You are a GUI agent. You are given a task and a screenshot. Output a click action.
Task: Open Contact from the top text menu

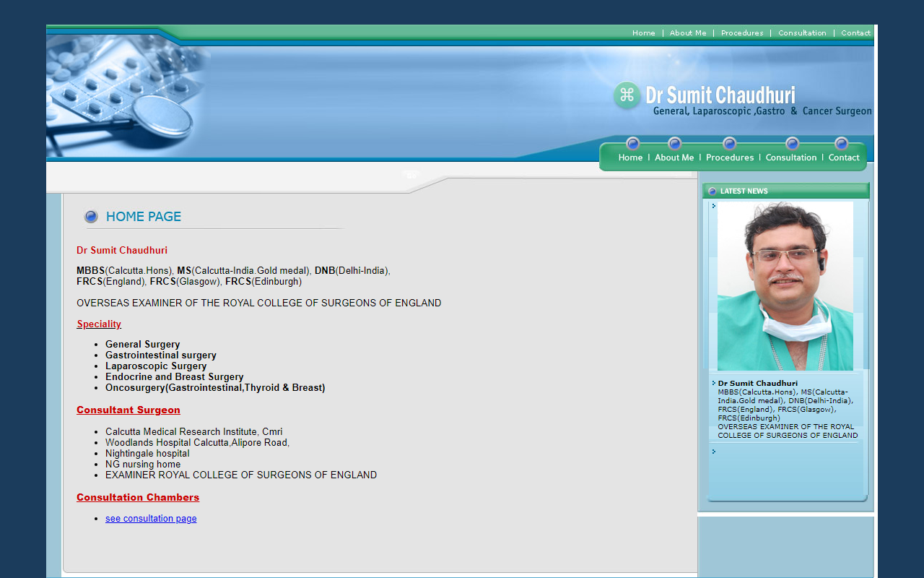tap(855, 33)
